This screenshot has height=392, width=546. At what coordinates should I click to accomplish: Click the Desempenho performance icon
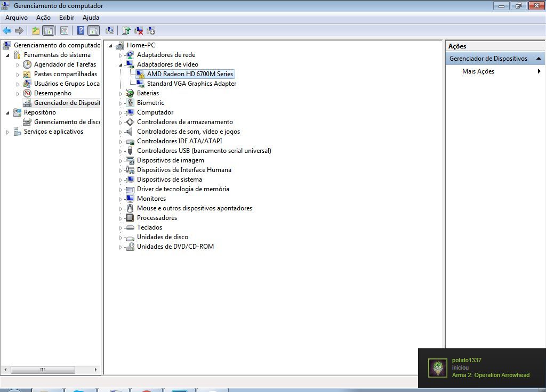27,93
